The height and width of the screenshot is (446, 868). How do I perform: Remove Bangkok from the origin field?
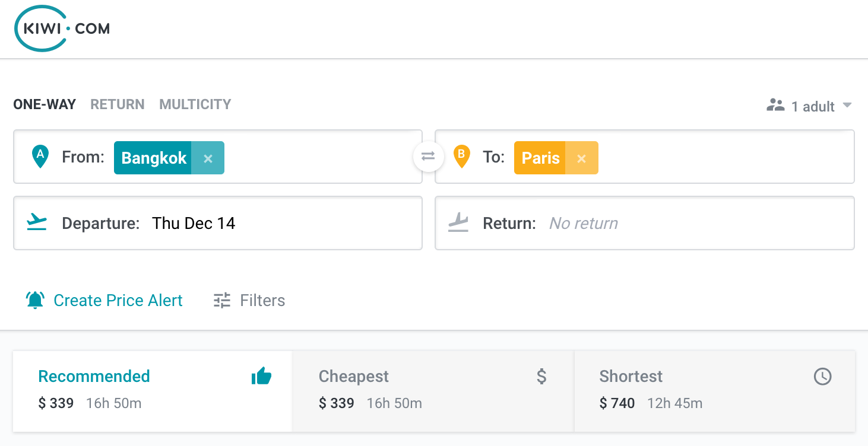[208, 158]
